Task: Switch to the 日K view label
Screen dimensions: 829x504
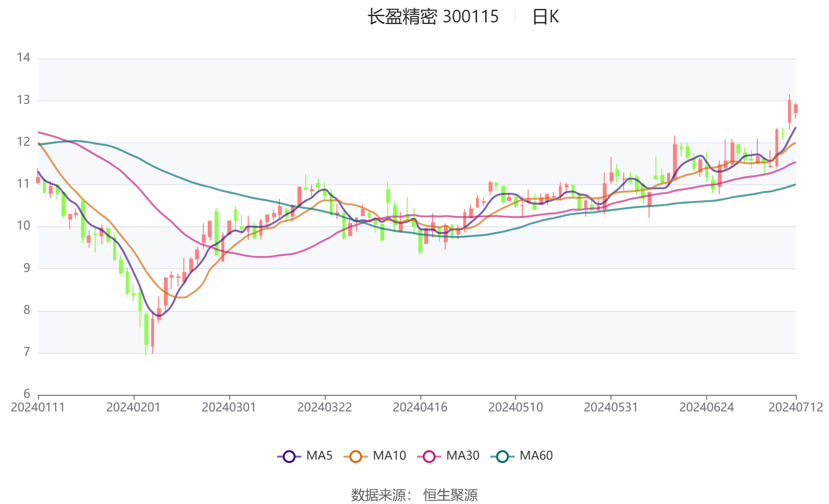Action: point(546,17)
